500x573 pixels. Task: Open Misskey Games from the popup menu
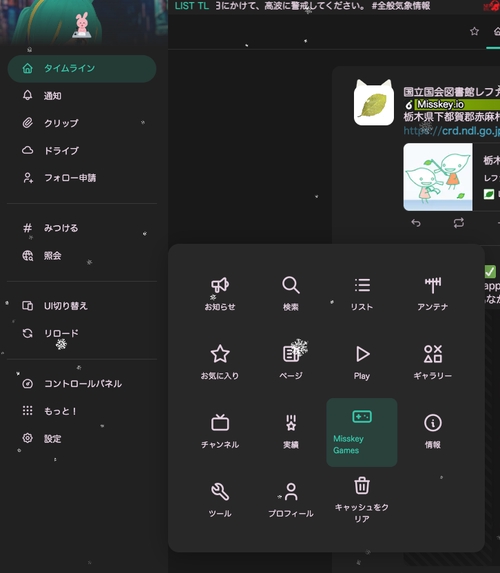coord(361,432)
